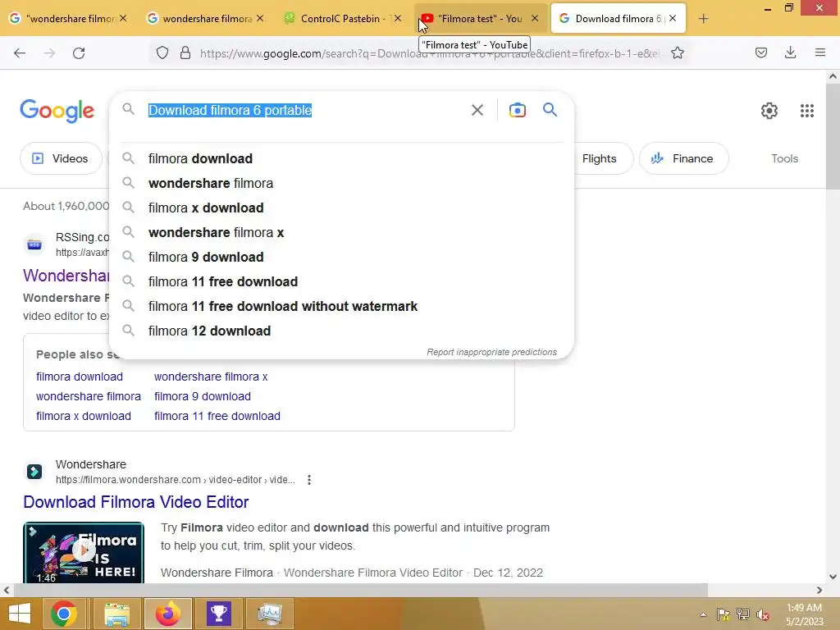840x630 pixels.
Task: Open File Explorer from taskbar
Action: [116, 614]
